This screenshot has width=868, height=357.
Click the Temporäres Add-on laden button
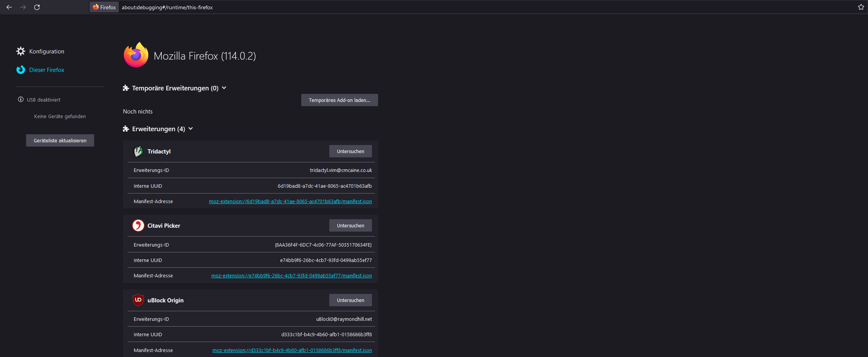(340, 100)
